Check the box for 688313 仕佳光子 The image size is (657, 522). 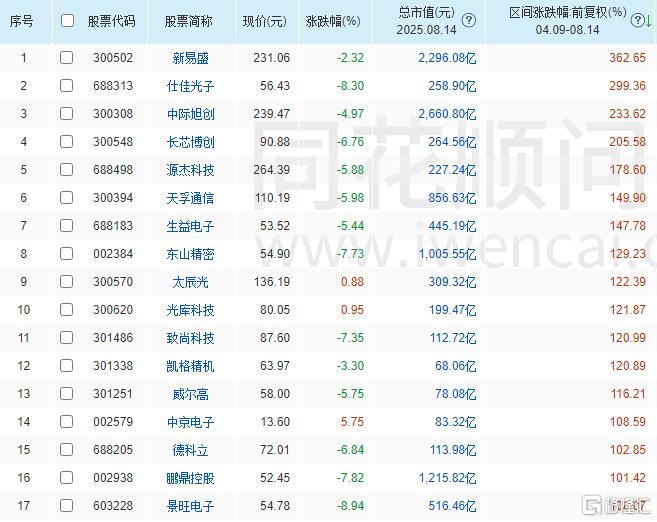click(66, 85)
